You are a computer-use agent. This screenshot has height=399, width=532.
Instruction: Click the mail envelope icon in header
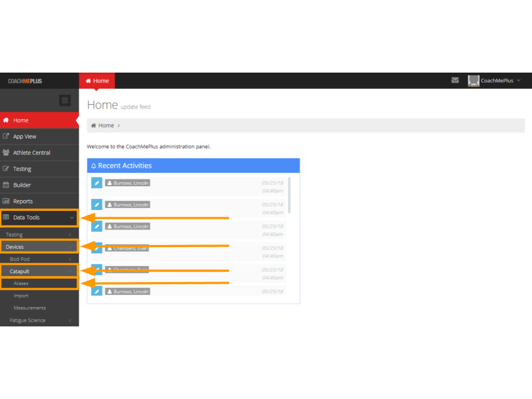coord(455,80)
